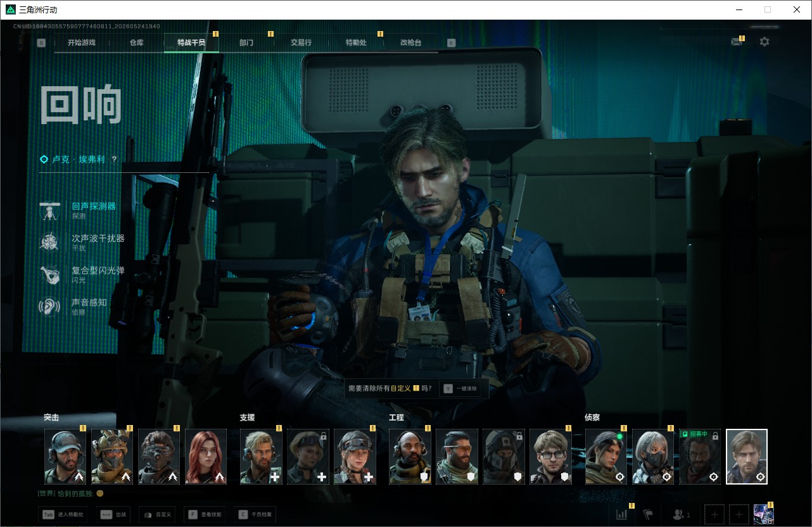This screenshot has width=812, height=527.
Task: Select the bearded assault operator wearing a cap
Action: click(x=65, y=457)
